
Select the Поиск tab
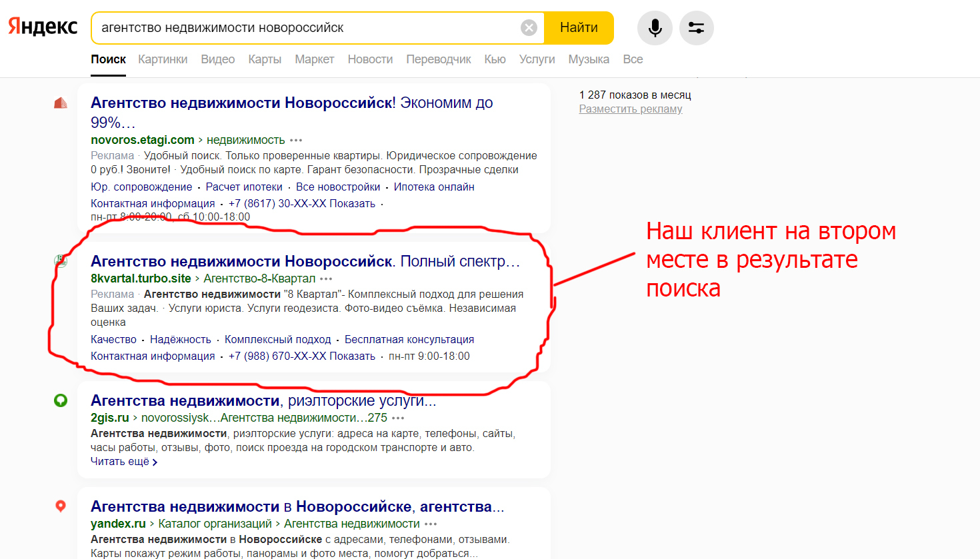pyautogui.click(x=108, y=59)
